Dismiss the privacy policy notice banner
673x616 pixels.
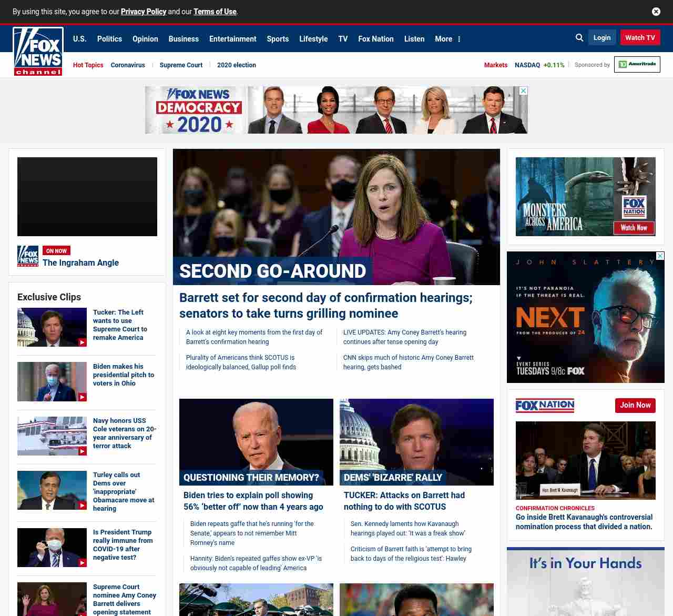coord(656,12)
